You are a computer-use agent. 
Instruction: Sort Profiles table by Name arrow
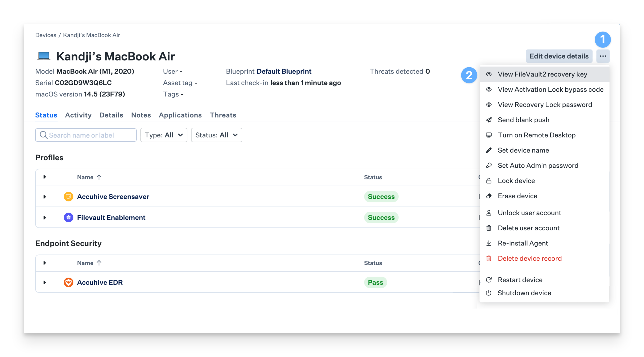pyautogui.click(x=99, y=177)
